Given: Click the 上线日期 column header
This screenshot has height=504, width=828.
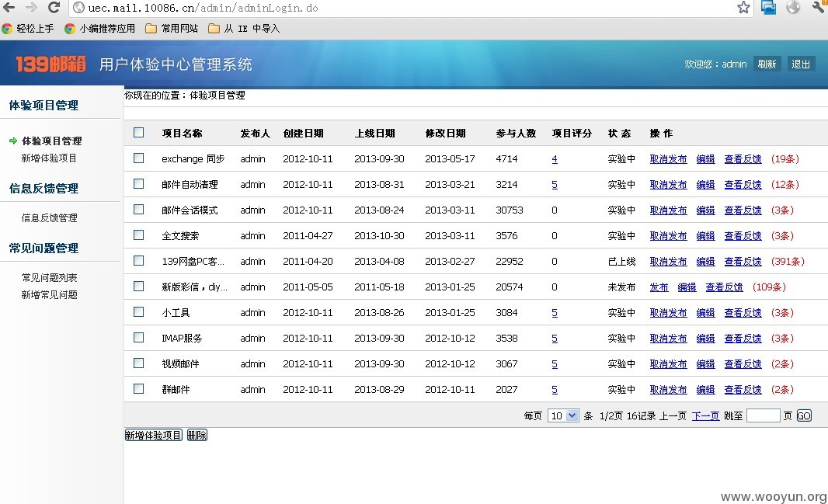Looking at the screenshot, I should pyautogui.click(x=375, y=133).
